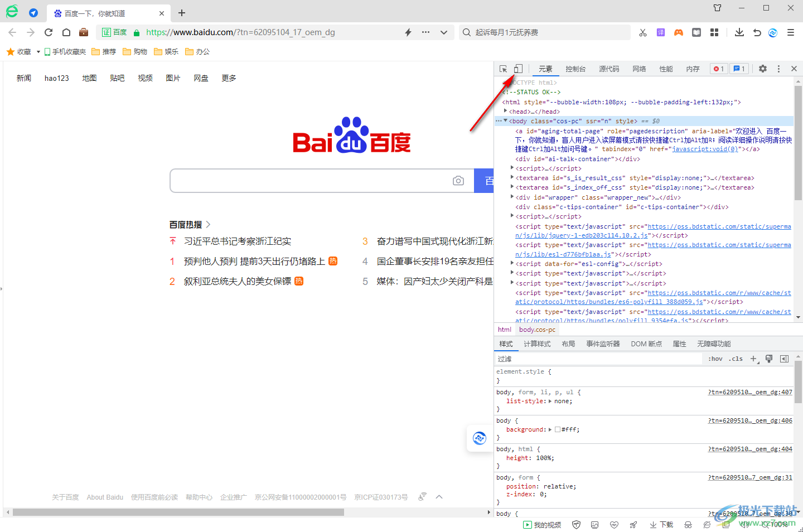Open the extensions grid icon

[x=714, y=32]
